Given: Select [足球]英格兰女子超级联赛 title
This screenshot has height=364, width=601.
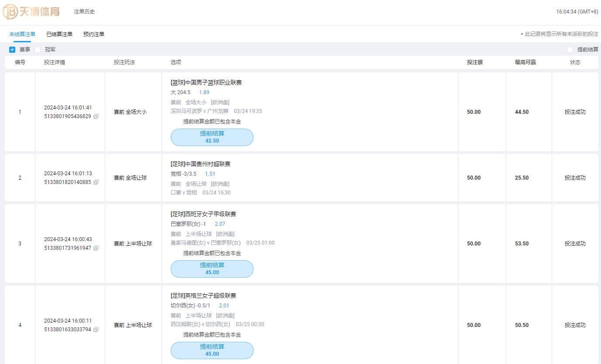Looking at the screenshot, I should coord(203,296).
